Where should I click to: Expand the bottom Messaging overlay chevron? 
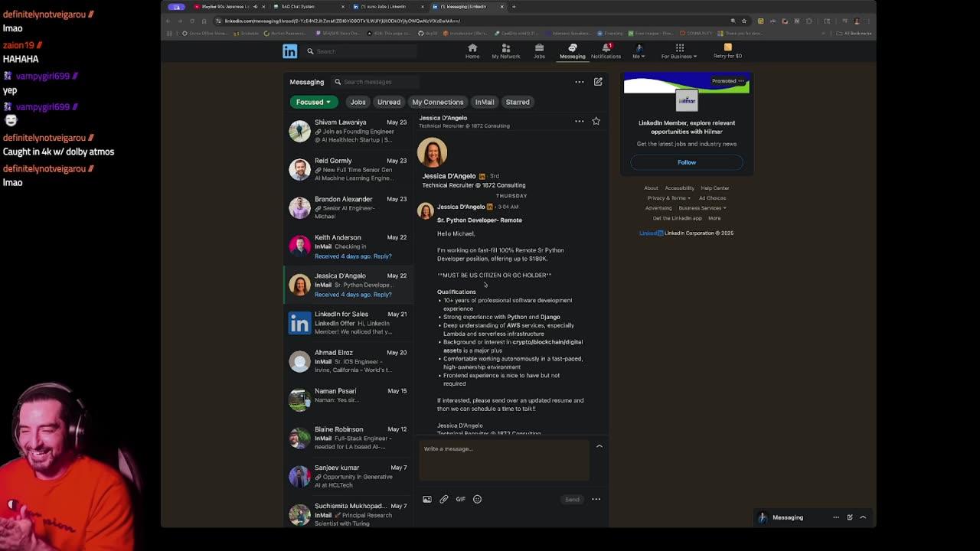point(863,517)
